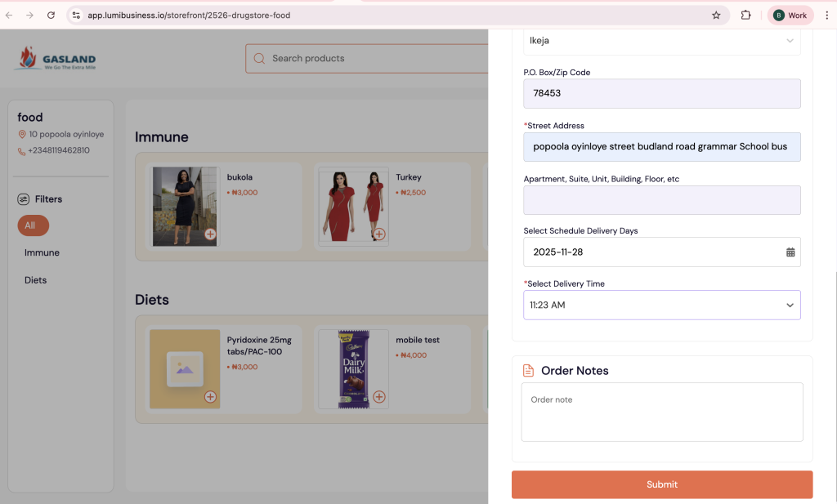Click plus icon on Pyridoxine 25mg product

tap(210, 397)
